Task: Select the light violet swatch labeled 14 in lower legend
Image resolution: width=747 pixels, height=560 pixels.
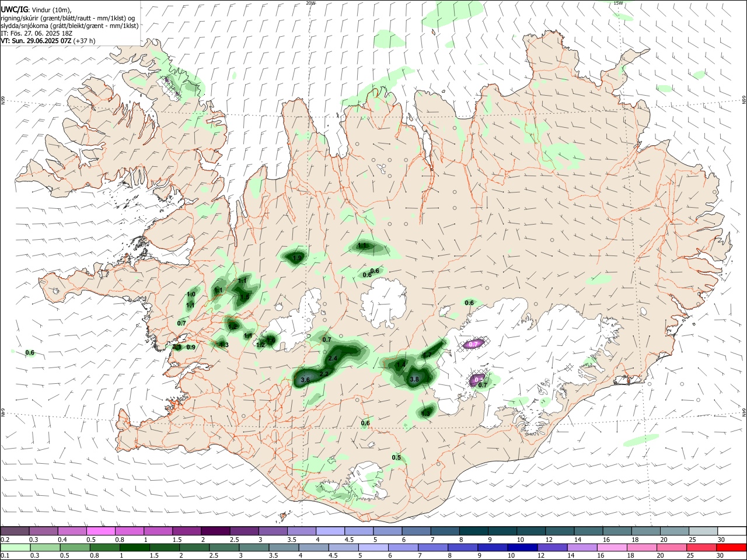Action: click(581, 547)
